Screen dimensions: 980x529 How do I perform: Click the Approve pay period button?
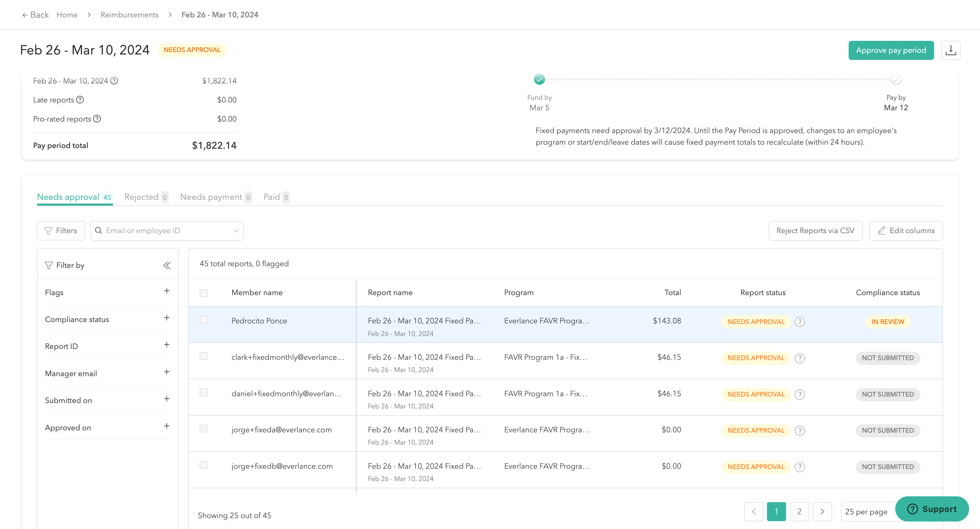pos(891,50)
